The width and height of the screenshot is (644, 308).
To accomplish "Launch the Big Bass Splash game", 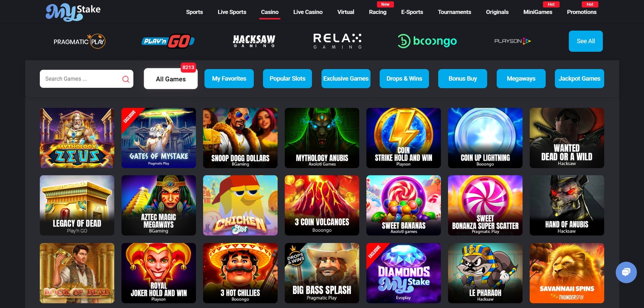I will tap(322, 273).
